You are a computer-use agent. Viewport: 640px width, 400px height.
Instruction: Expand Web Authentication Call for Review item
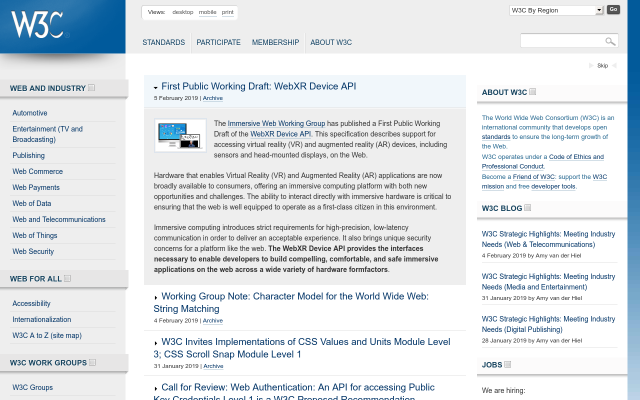pyautogui.click(x=156, y=388)
